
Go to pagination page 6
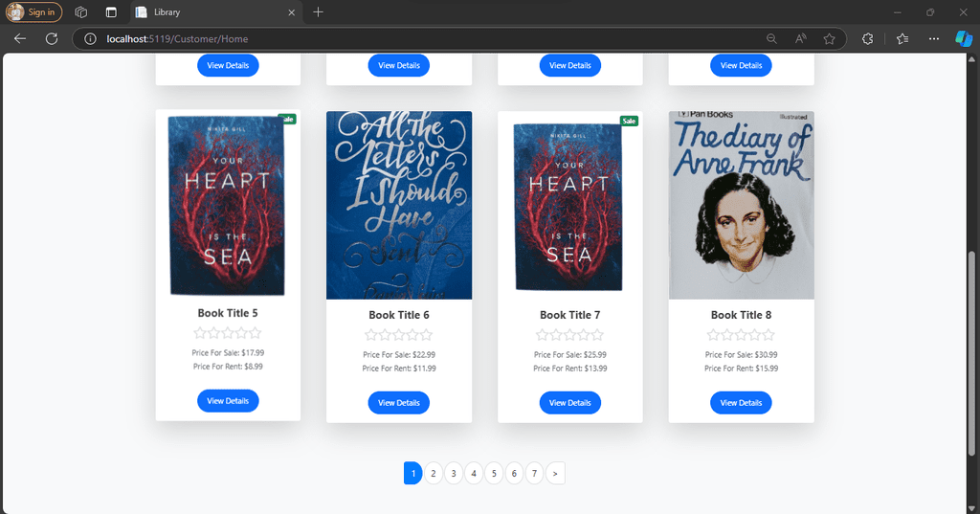(x=514, y=474)
